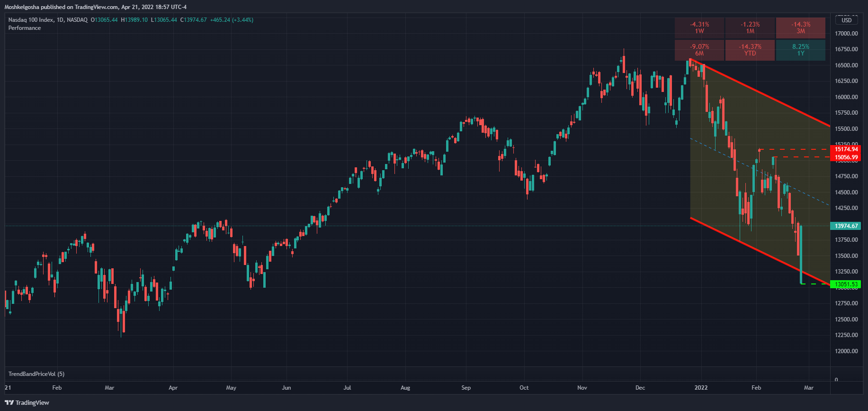Click the 12250.00 price axis label
Image resolution: width=868 pixels, height=411 pixels.
coord(846,335)
